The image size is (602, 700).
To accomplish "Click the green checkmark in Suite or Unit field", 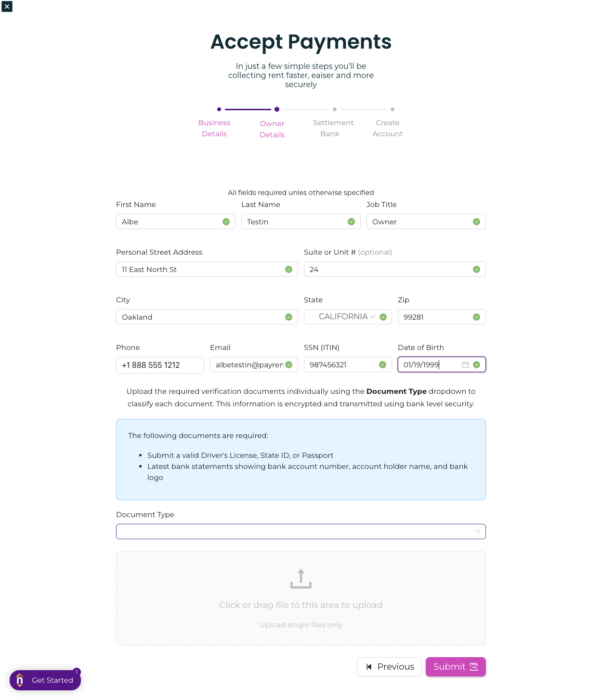I will 476,269.
